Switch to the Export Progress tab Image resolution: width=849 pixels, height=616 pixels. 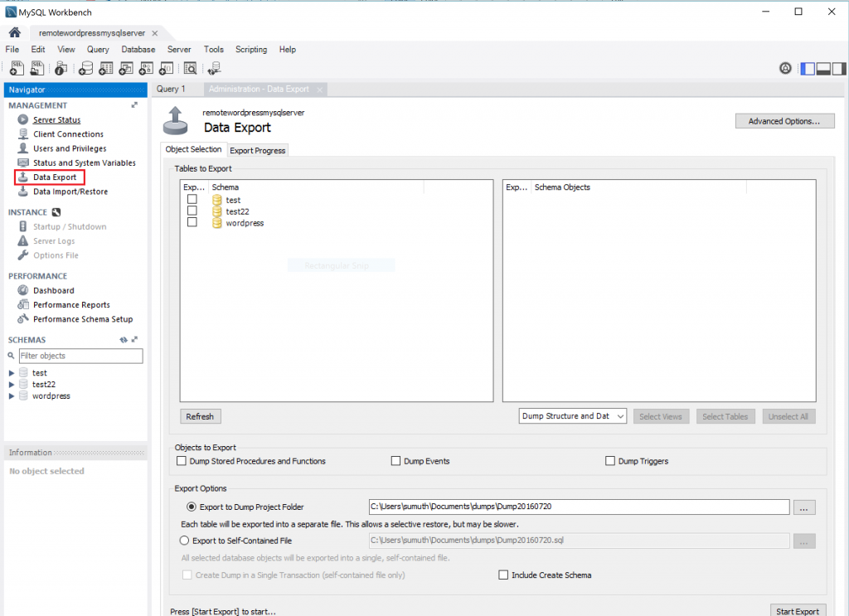258,150
